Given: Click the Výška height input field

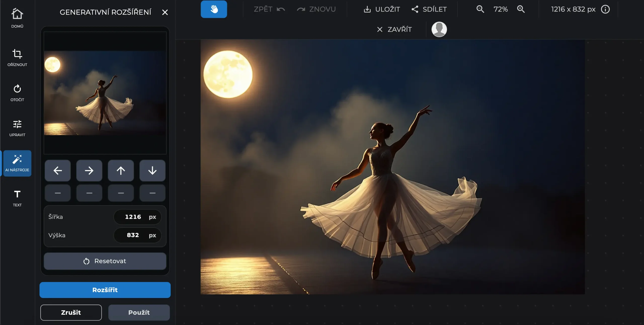Looking at the screenshot, I should tap(133, 235).
